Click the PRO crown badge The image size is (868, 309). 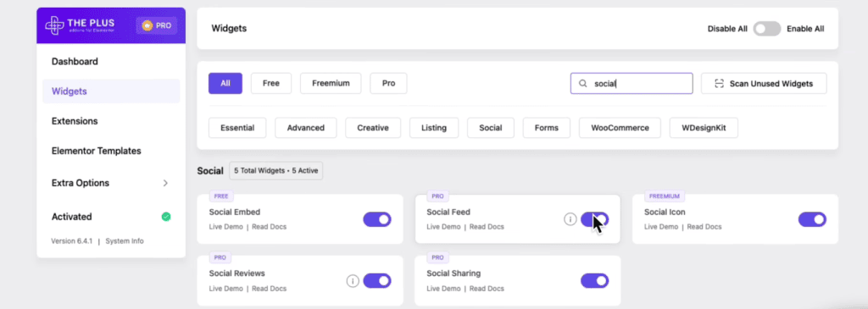click(157, 25)
